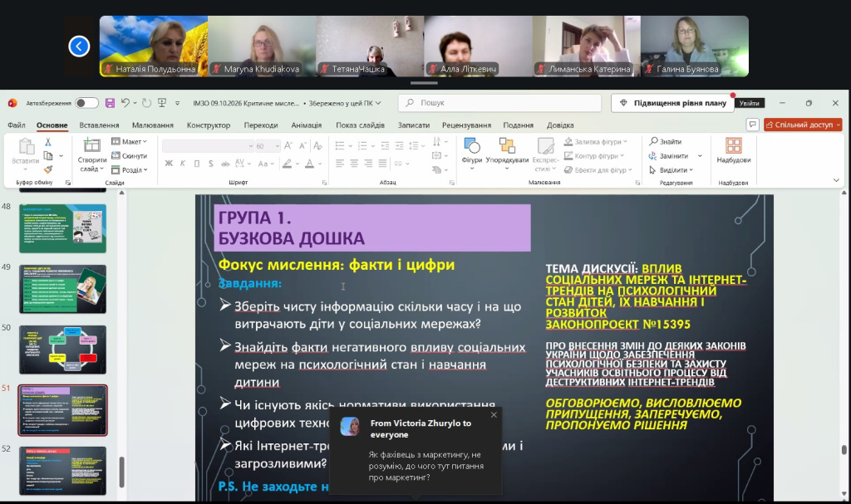Click the Format Painter brush icon

pyautogui.click(x=47, y=170)
